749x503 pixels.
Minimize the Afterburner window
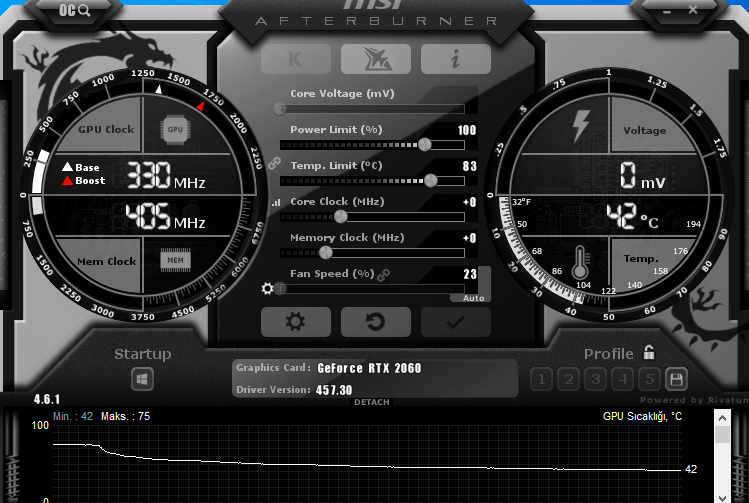point(667,11)
